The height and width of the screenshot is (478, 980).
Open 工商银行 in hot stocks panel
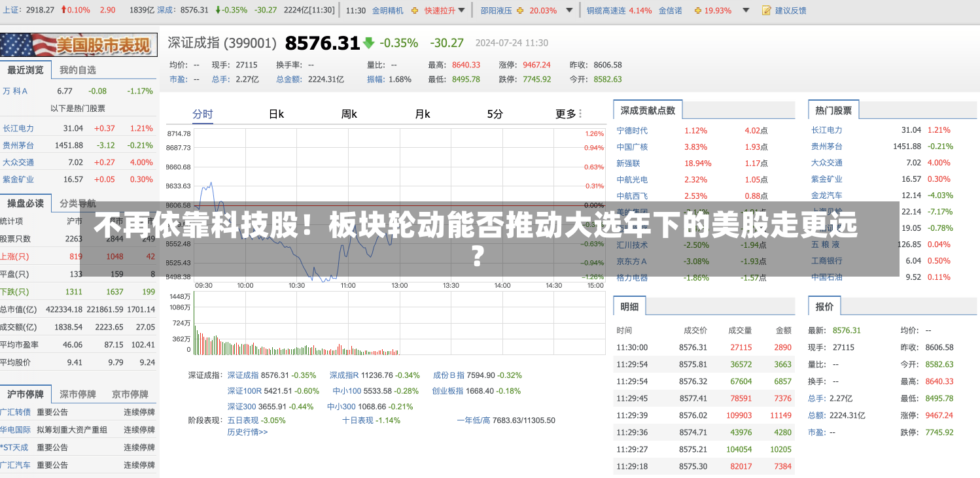coord(827,260)
